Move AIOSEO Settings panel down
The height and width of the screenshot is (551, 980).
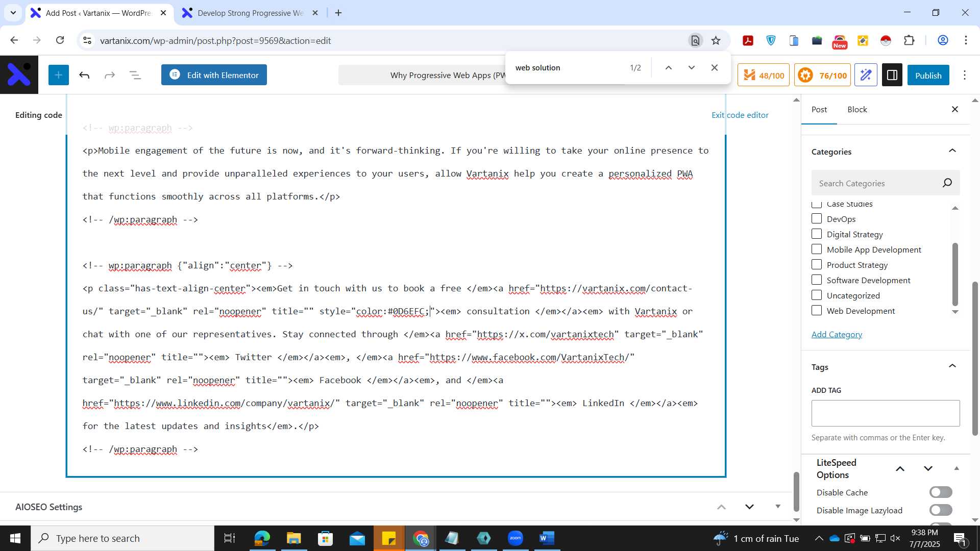click(749, 507)
